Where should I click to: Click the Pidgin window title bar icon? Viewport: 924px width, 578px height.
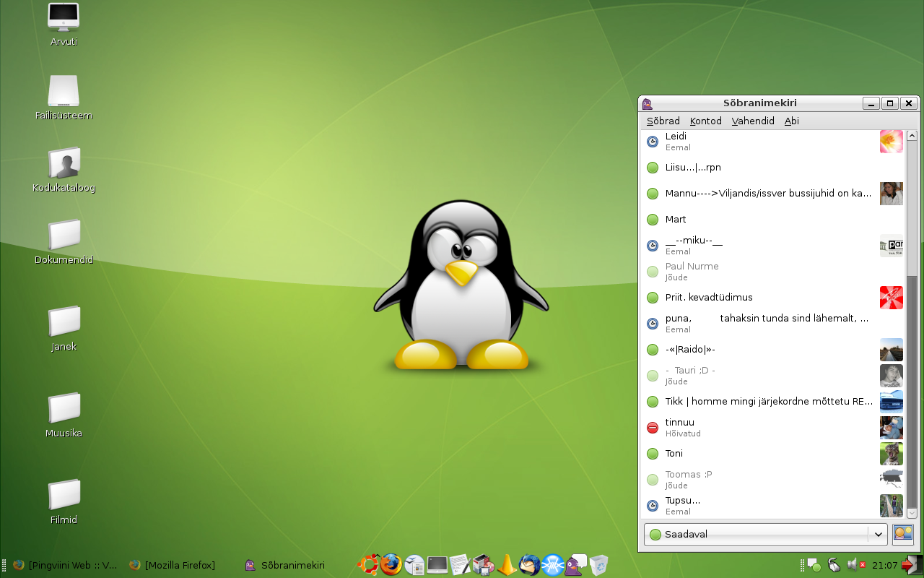pos(648,103)
